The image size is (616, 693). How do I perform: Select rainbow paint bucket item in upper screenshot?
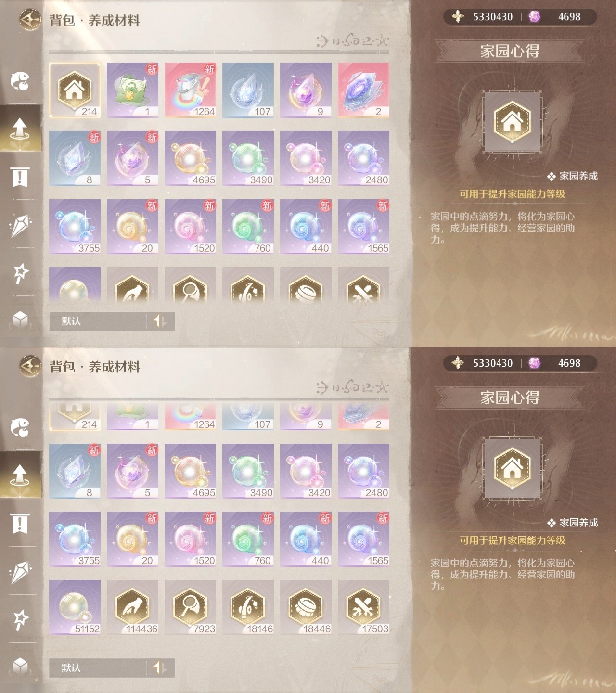tap(190, 90)
